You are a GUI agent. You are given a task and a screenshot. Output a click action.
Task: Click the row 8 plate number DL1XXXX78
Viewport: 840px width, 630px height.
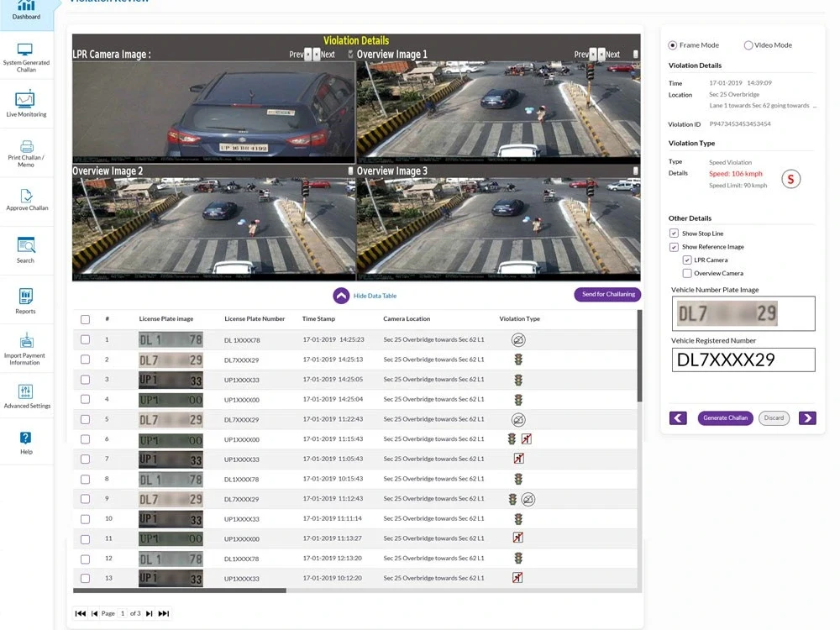pos(242,480)
